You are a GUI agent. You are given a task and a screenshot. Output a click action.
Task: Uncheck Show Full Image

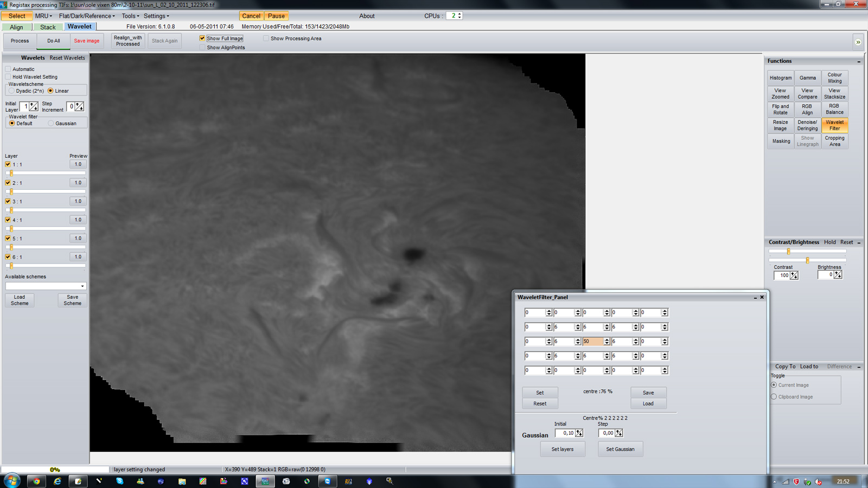pyautogui.click(x=202, y=38)
